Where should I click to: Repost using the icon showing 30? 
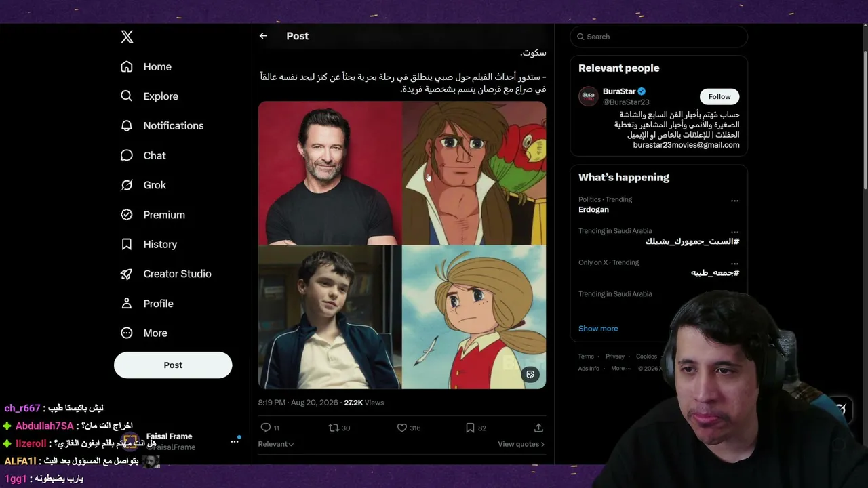(x=333, y=428)
